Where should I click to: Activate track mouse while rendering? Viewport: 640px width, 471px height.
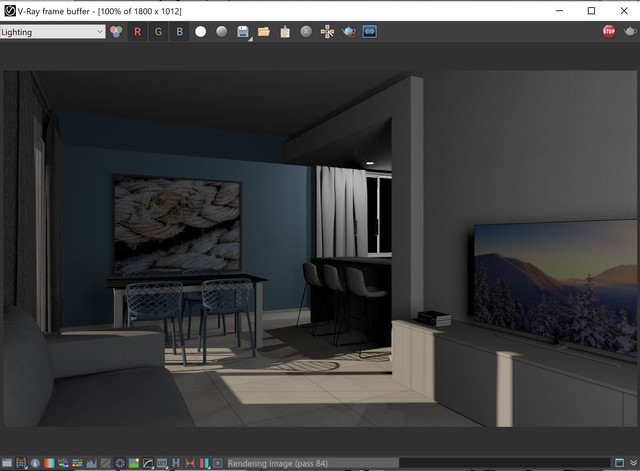coord(327,32)
